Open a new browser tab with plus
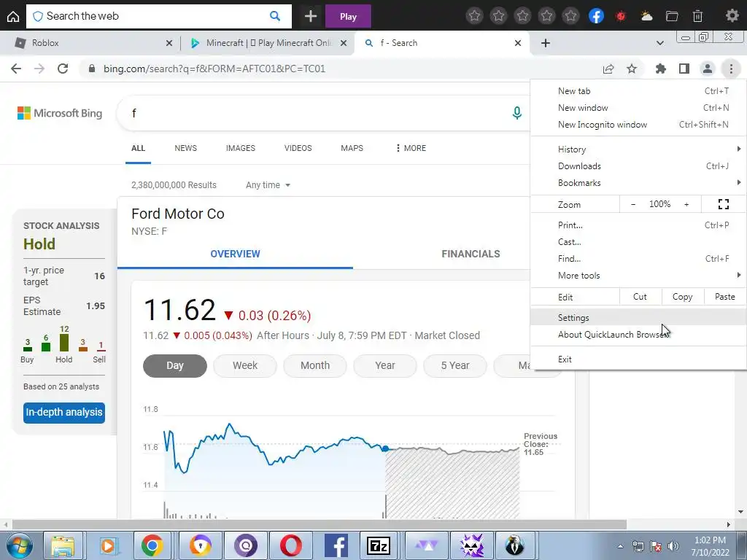 click(546, 43)
